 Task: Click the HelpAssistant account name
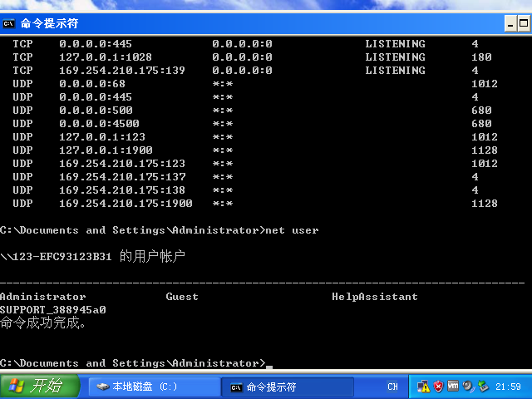(x=375, y=297)
